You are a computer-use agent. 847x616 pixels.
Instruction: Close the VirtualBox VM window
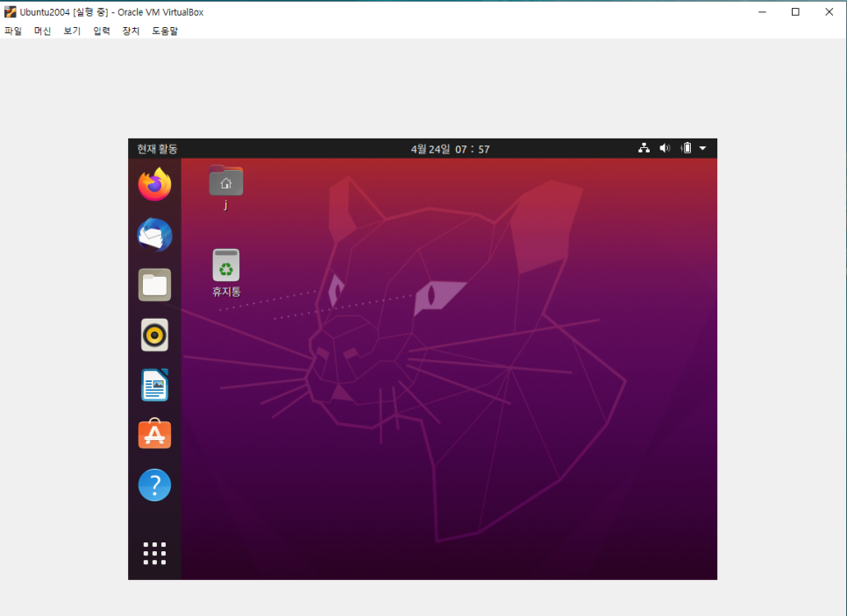(x=829, y=12)
